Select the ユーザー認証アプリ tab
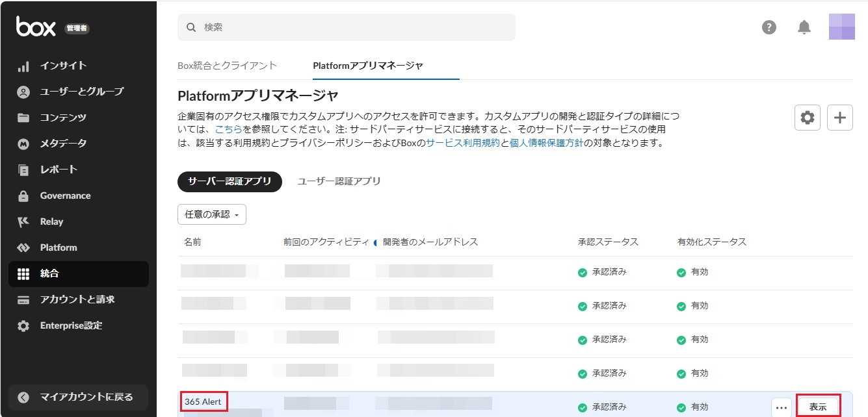Screen dimensions: 868x417 tap(339, 181)
